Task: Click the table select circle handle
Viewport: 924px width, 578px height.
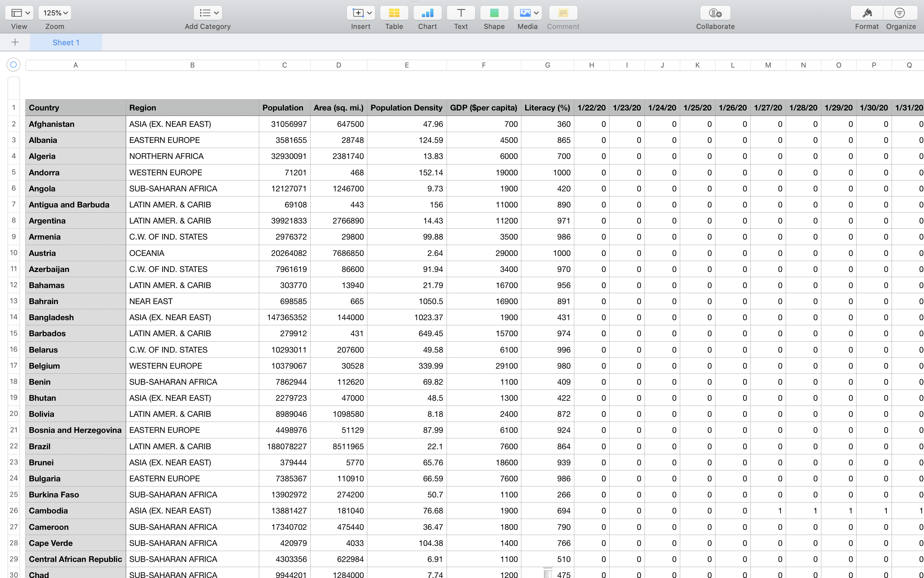Action: [x=13, y=65]
